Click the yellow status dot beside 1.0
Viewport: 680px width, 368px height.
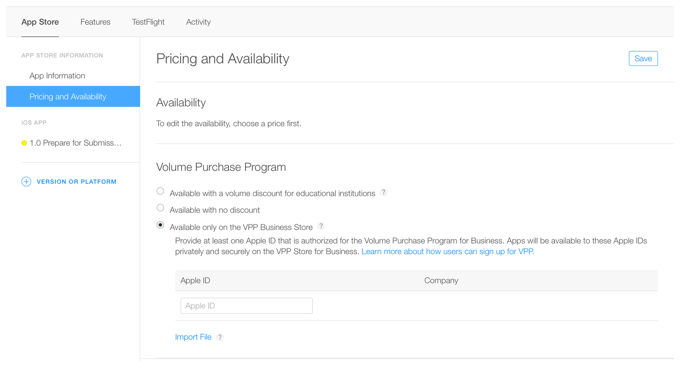click(24, 143)
